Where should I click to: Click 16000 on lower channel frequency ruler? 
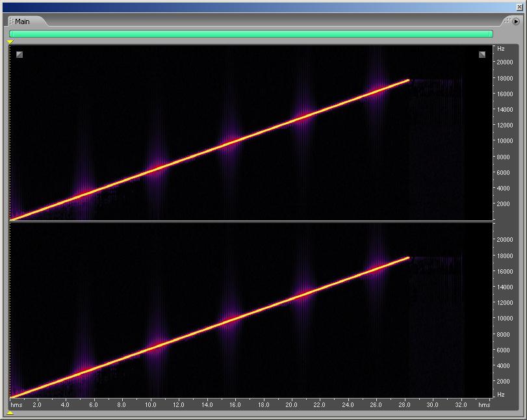505,271
